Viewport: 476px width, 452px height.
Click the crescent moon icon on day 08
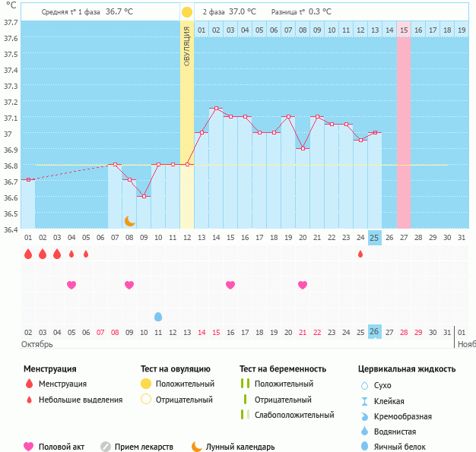click(x=129, y=220)
